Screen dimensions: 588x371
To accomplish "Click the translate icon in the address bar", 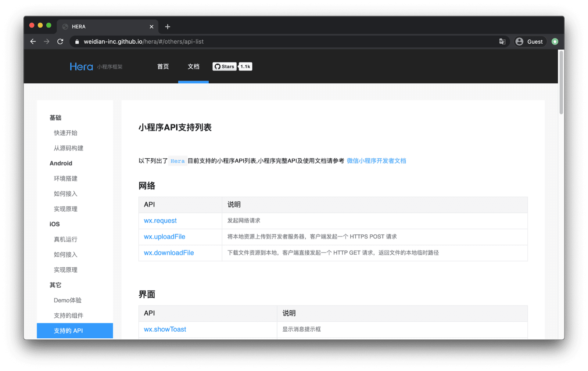I will coord(502,42).
